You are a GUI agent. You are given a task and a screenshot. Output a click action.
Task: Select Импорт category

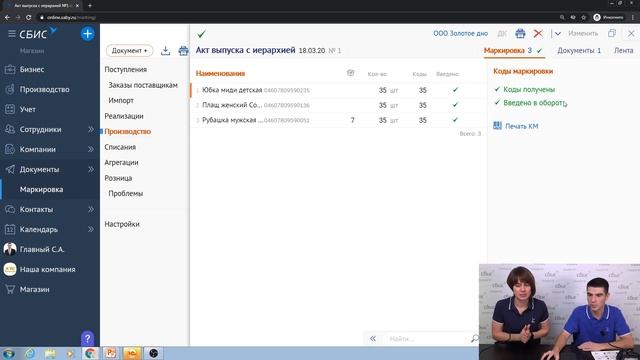coord(121,100)
